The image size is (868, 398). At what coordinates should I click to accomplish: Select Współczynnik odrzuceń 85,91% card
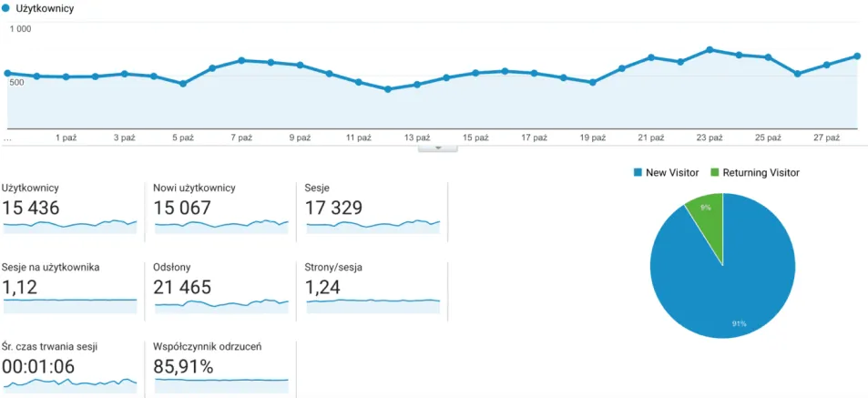click(x=220, y=368)
